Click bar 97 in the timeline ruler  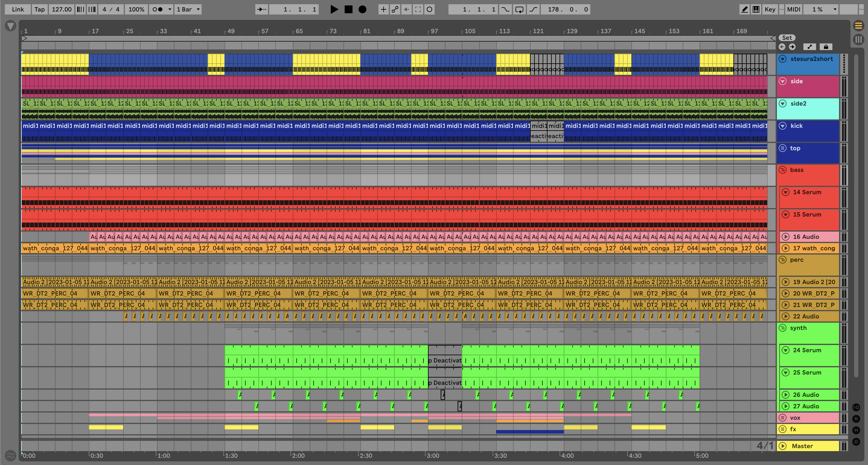point(434,31)
